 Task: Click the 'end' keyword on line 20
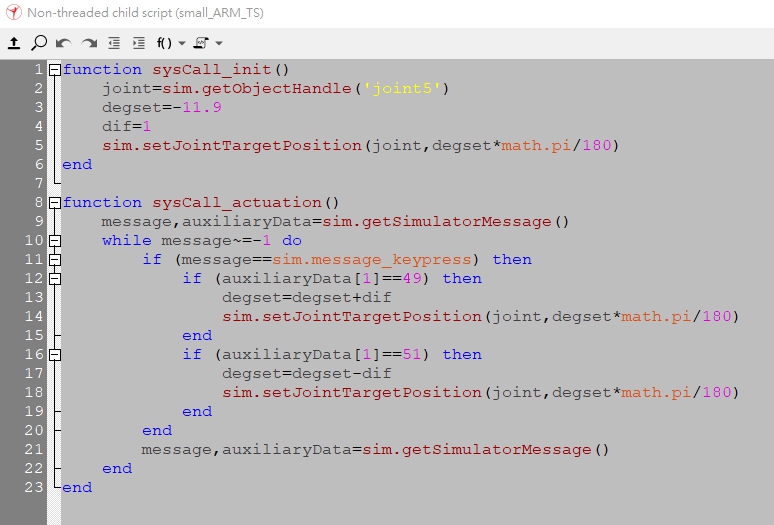tap(157, 430)
